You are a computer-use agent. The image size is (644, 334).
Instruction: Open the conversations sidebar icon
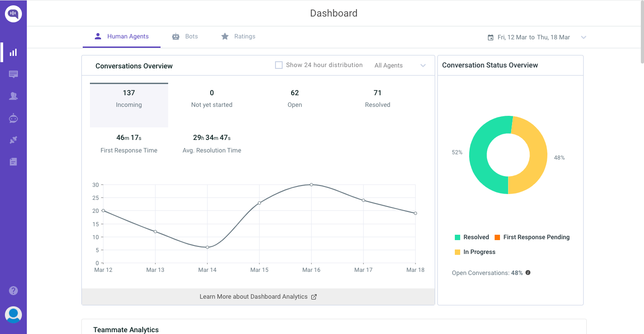coord(13,74)
